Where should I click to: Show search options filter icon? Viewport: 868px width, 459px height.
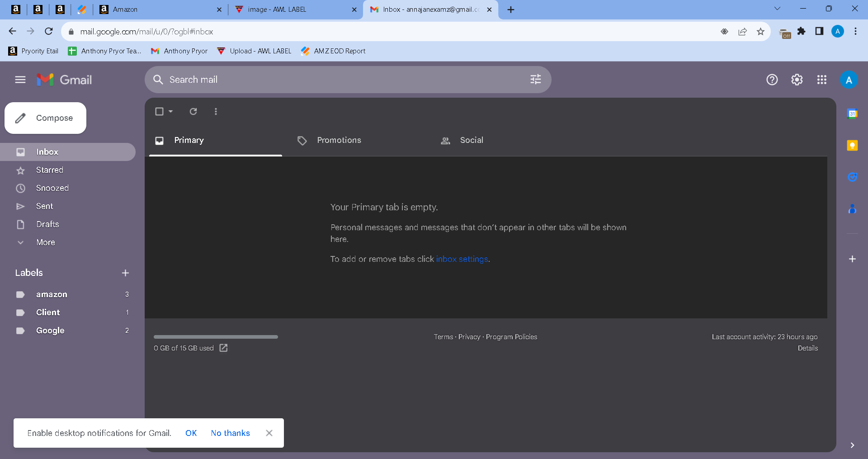[536, 80]
